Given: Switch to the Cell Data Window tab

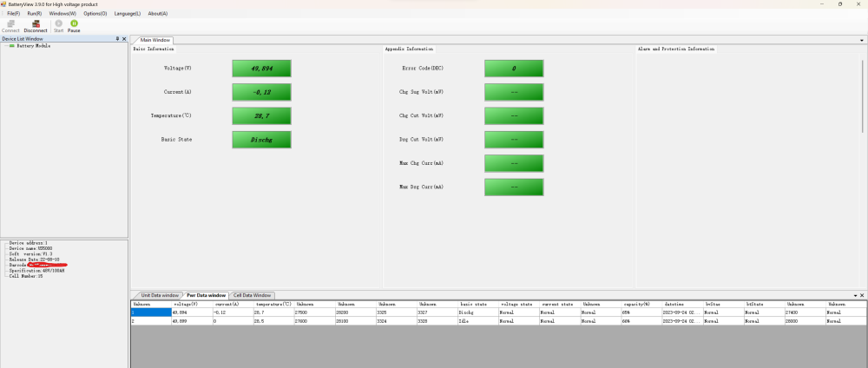Looking at the screenshot, I should 252,295.
